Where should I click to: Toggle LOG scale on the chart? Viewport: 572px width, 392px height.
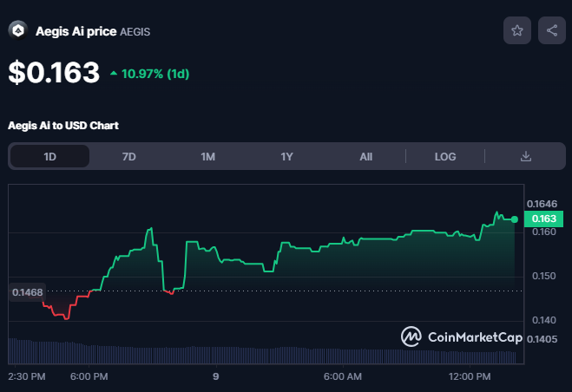(x=445, y=156)
